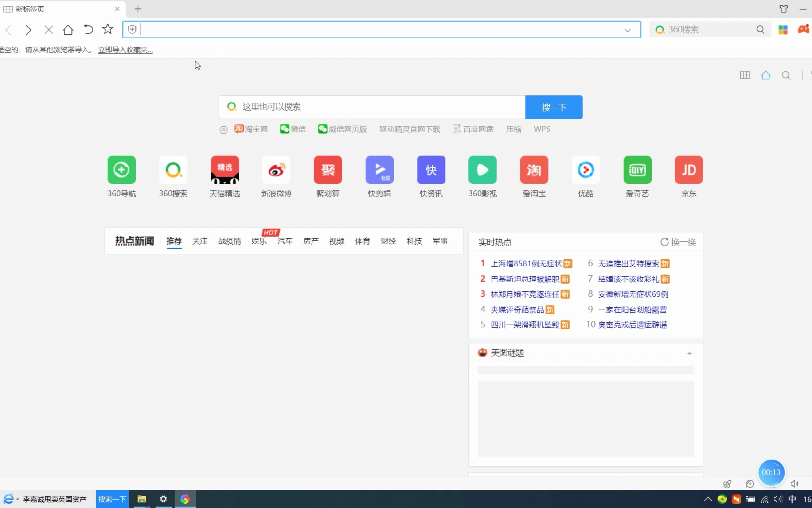Stop page loading with the X icon
812x508 pixels.
[49, 30]
